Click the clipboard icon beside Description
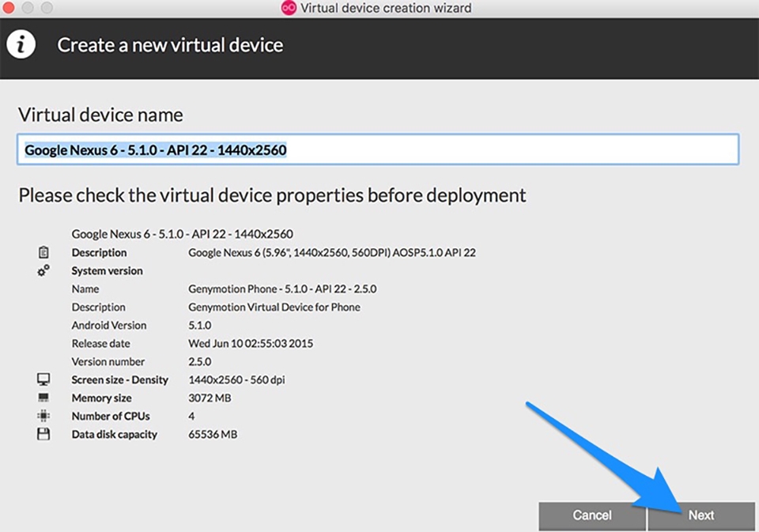This screenshot has height=532, width=759. click(43, 253)
